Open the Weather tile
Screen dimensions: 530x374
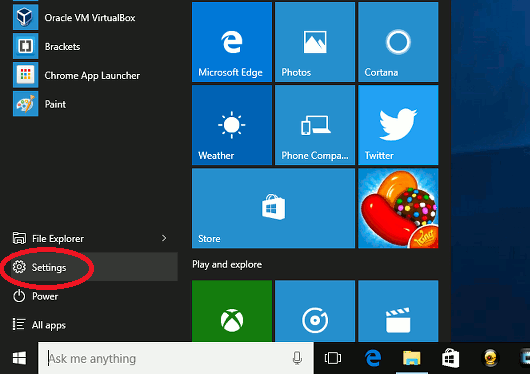[x=232, y=125]
